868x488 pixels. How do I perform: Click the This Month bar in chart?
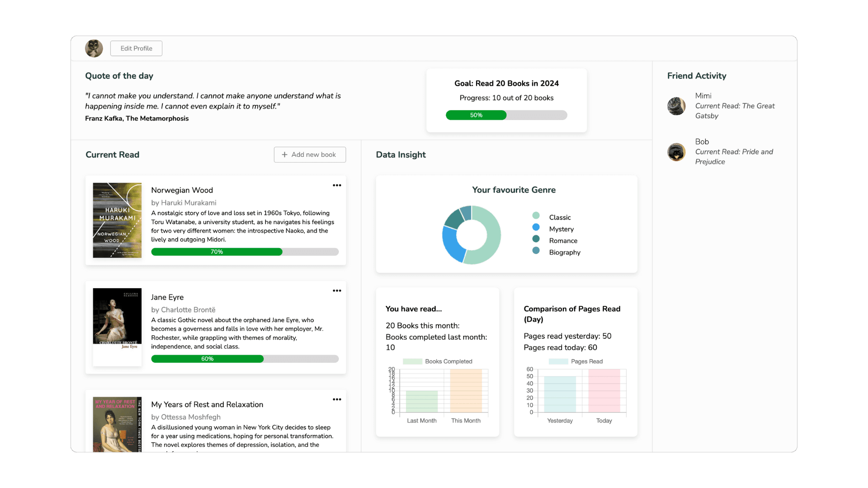[466, 391]
